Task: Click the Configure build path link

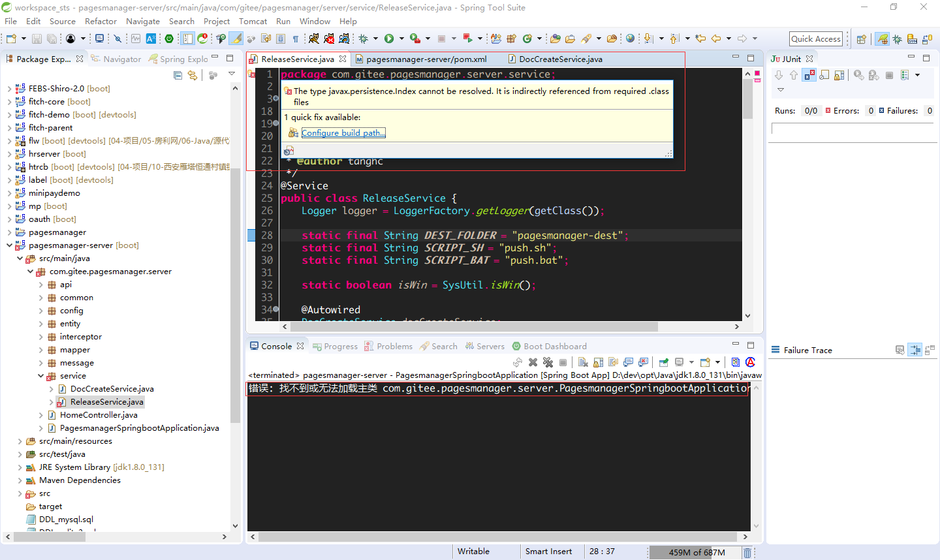Action: pyautogui.click(x=343, y=132)
